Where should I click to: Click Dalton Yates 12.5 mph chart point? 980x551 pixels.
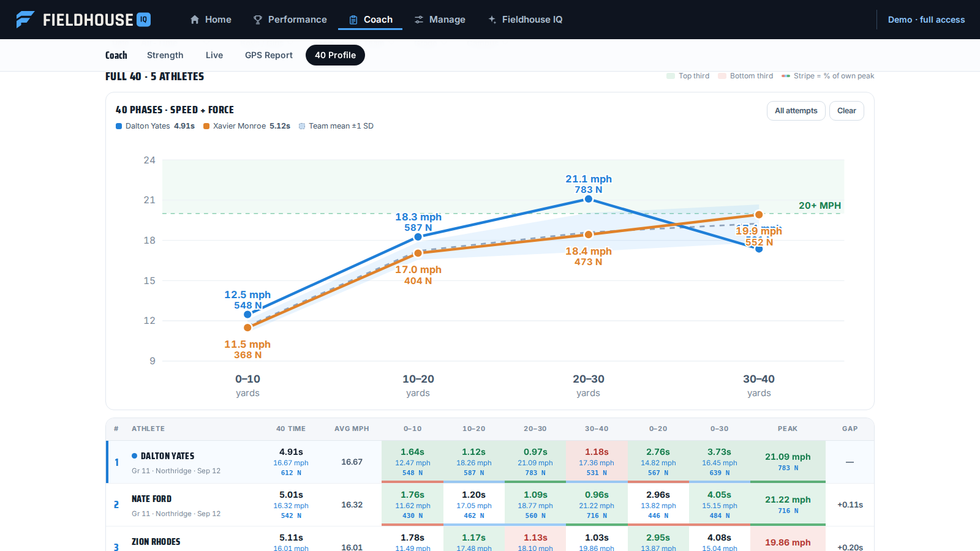(x=247, y=314)
